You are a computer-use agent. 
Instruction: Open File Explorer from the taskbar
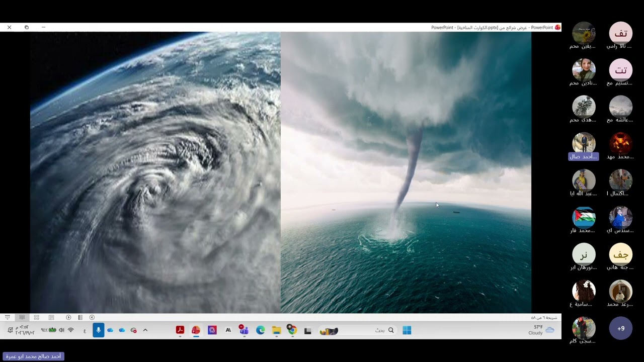pyautogui.click(x=276, y=330)
